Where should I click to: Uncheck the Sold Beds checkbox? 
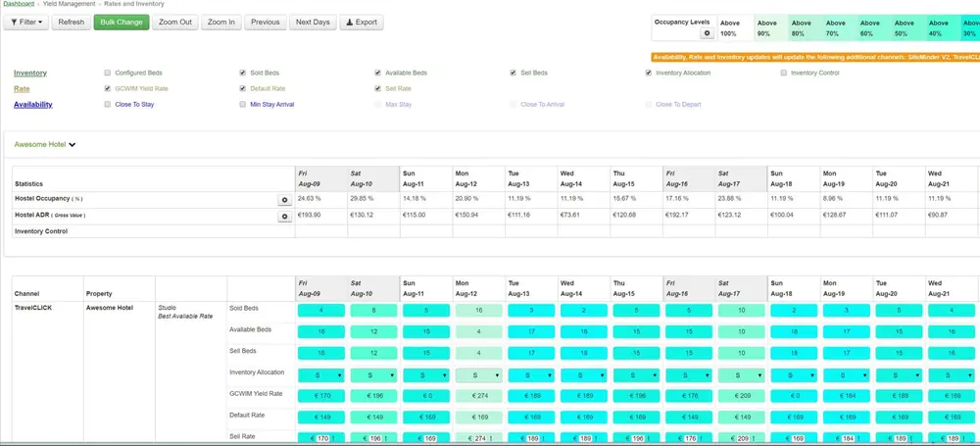[242, 74]
